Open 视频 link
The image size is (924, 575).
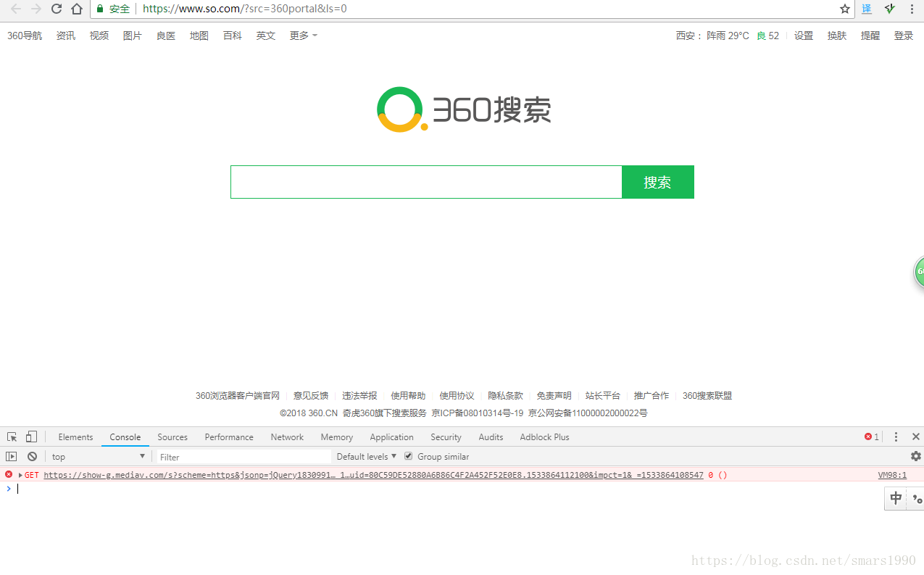point(99,36)
